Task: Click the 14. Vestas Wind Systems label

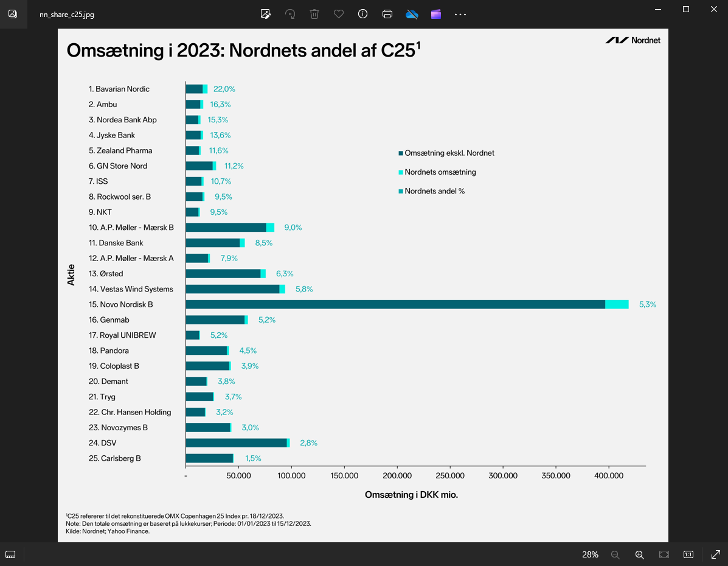Action: tap(131, 288)
